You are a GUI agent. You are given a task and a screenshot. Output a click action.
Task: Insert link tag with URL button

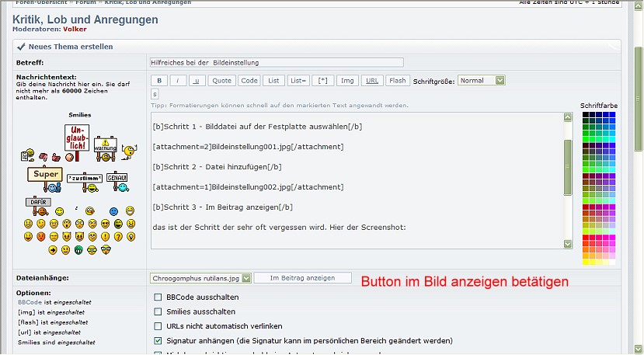(372, 81)
